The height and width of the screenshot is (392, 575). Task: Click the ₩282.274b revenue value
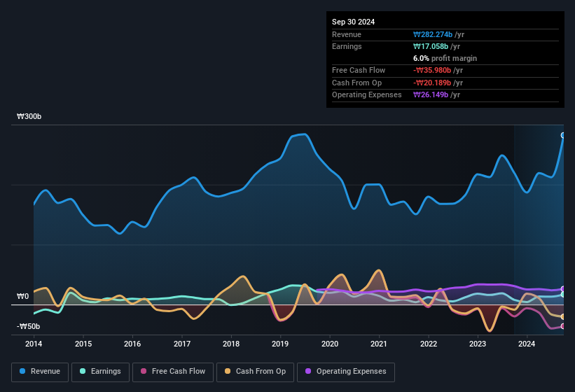tap(433, 34)
